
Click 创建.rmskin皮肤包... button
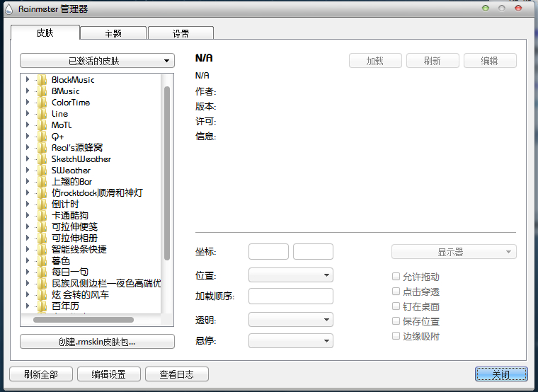tap(98, 342)
